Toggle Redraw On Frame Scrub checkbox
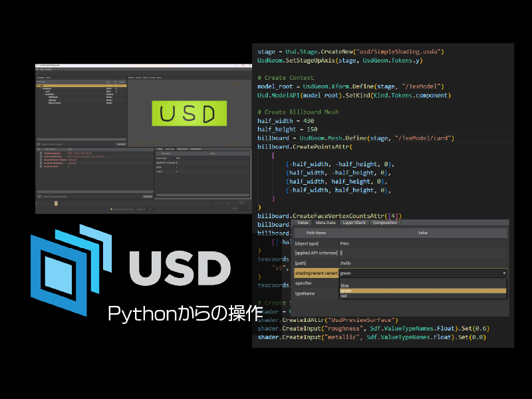 (111, 209)
